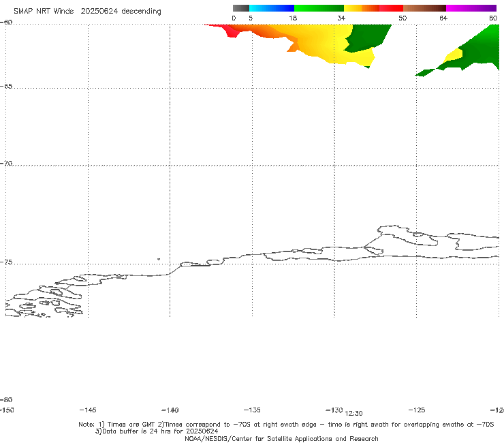The image size is (504, 443).
Task: Click the color bar label '5'
Action: coord(251,18)
